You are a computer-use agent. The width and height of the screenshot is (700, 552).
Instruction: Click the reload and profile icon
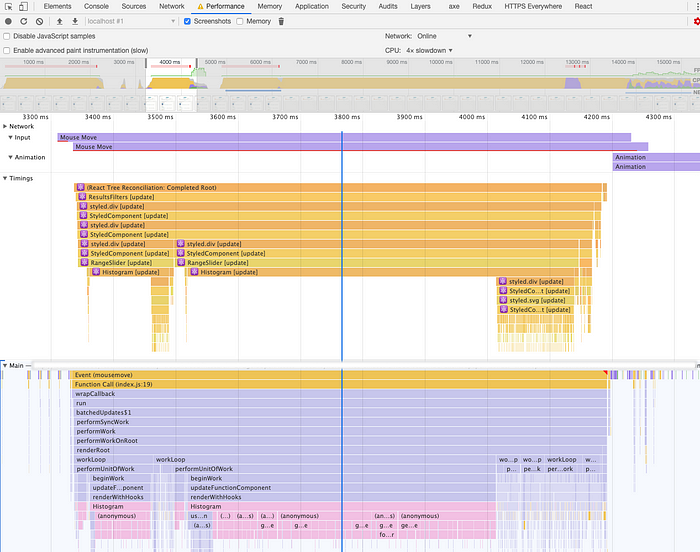pyautogui.click(x=24, y=21)
